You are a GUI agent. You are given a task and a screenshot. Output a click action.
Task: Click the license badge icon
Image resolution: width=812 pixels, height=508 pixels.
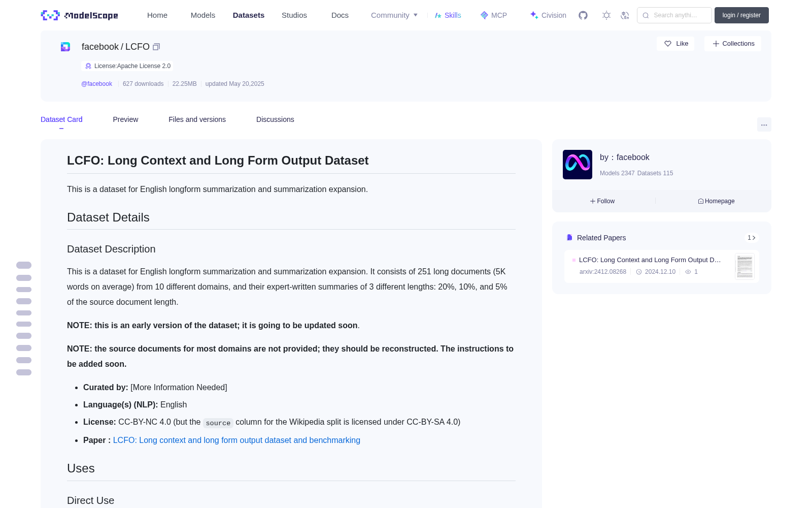pyautogui.click(x=88, y=66)
